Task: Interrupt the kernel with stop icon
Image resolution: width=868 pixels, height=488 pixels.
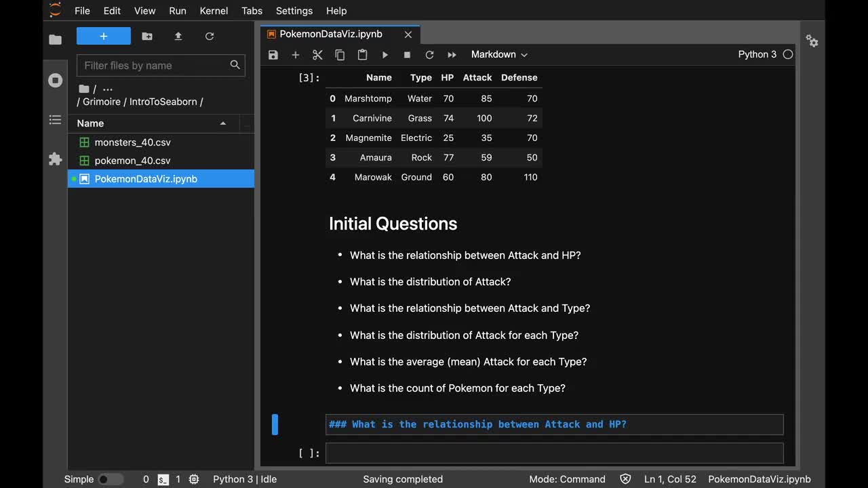Action: click(x=407, y=55)
